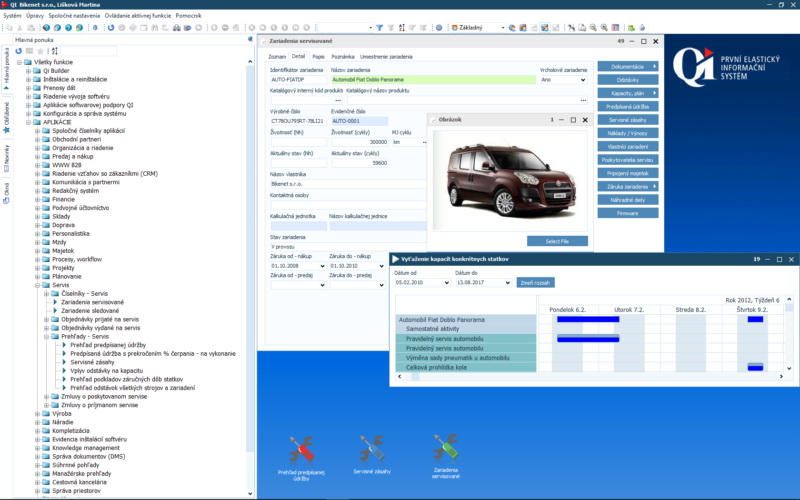Click the pin icon of Hlavná ponuka panel
This screenshot has height=500, width=800.
(250, 39)
